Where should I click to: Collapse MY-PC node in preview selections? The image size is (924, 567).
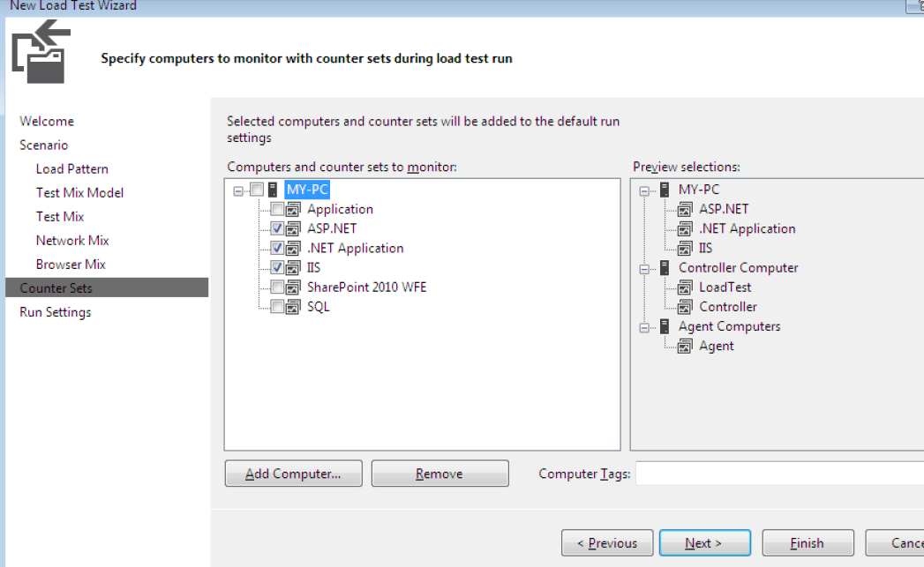tap(644, 190)
